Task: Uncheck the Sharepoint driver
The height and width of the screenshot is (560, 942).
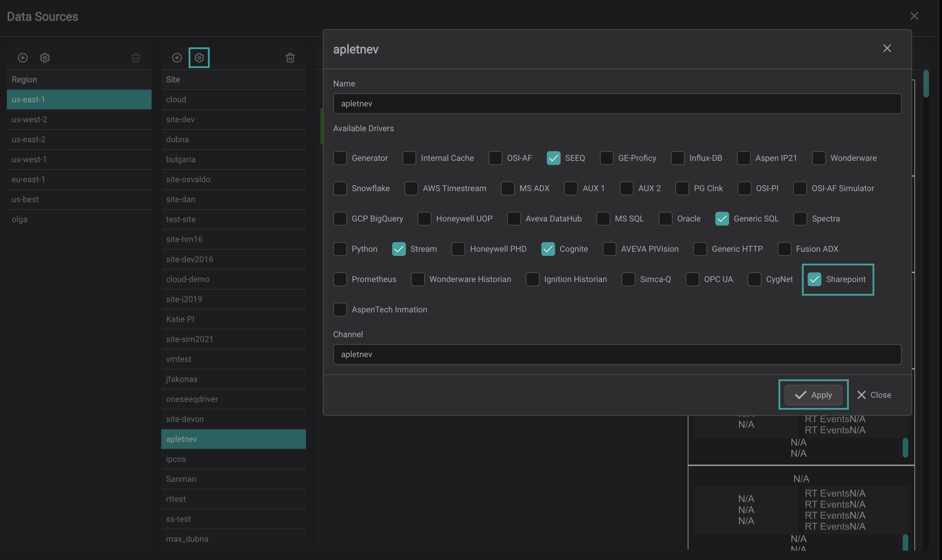Action: 815,280
